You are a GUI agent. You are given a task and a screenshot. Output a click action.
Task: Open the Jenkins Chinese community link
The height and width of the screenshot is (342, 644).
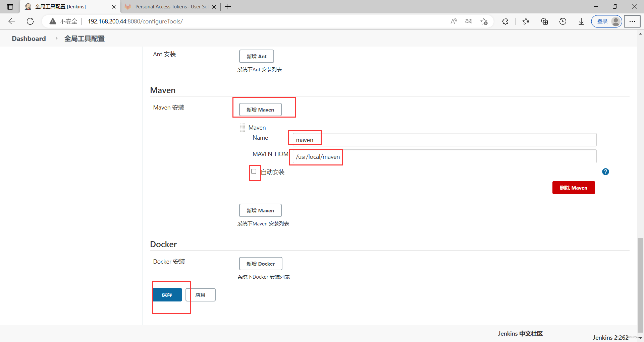520,334
